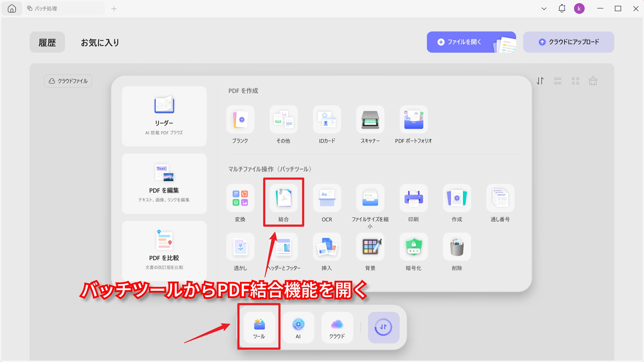Go to the home tab icon

coord(12,8)
